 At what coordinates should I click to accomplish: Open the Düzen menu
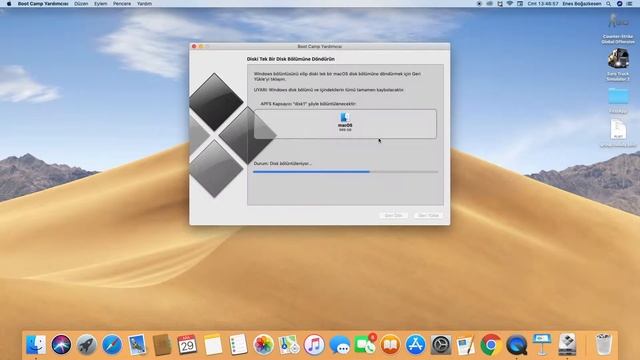click(x=81, y=3)
